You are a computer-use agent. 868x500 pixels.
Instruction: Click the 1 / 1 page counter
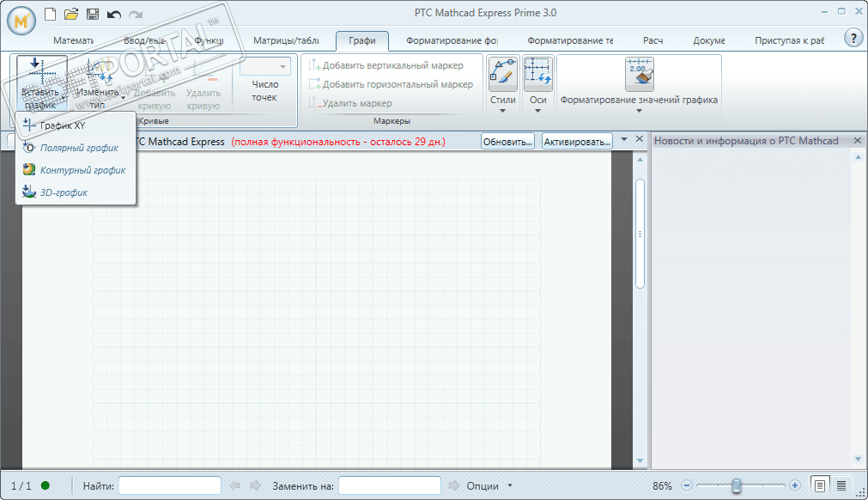coord(21,485)
